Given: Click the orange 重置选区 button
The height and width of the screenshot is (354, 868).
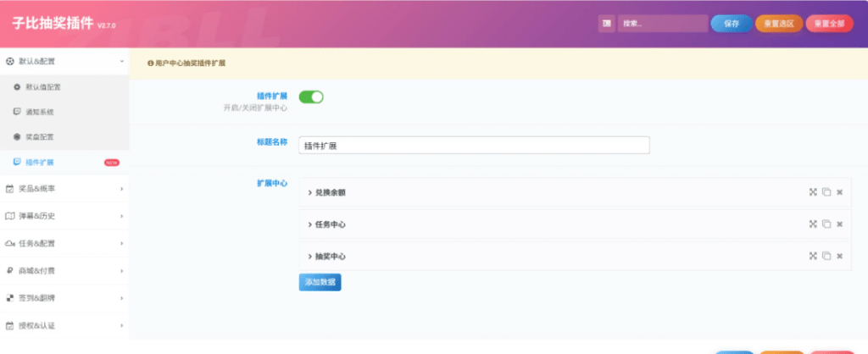Looking at the screenshot, I should coord(779,24).
